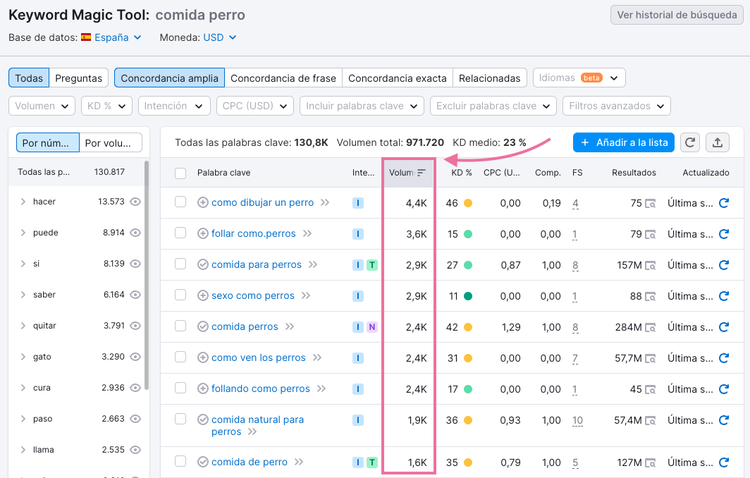Click dark green KD dot for sexo como perros

[x=468, y=296]
